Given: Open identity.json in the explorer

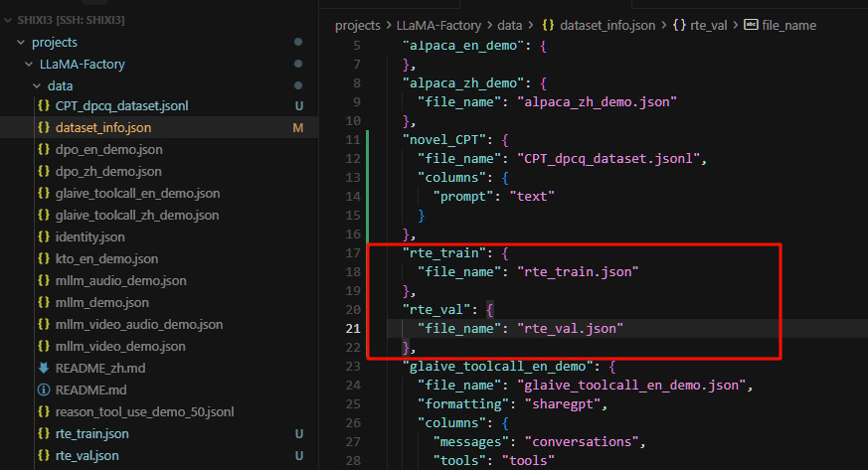Looking at the screenshot, I should (89, 237).
